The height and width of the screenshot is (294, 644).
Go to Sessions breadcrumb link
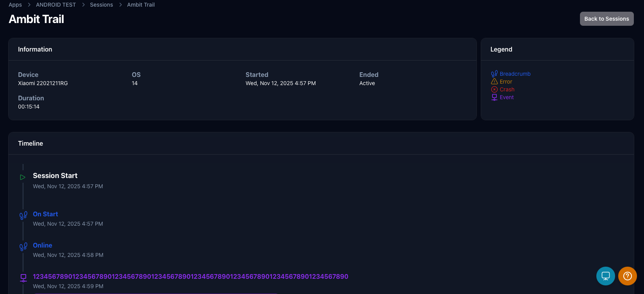(101, 5)
